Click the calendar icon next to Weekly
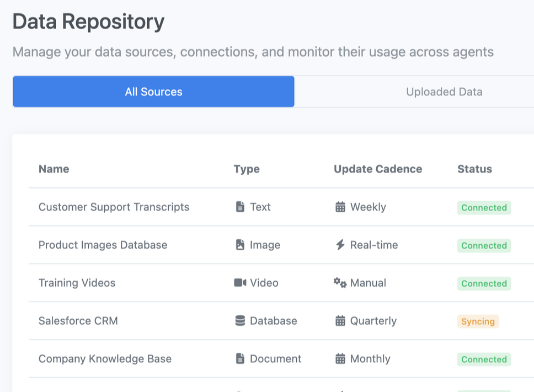Viewport: 534px width, 392px height. (340, 207)
